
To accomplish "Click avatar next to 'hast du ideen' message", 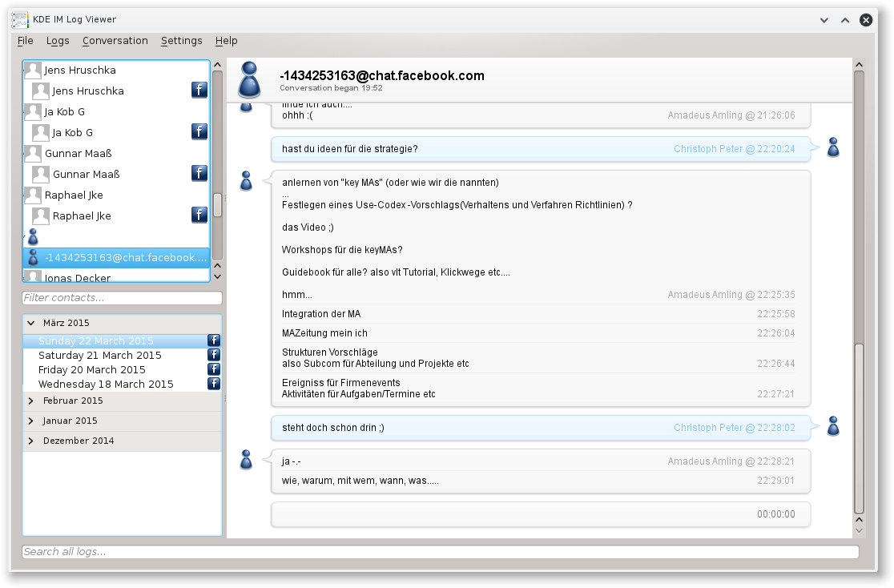I will (833, 147).
